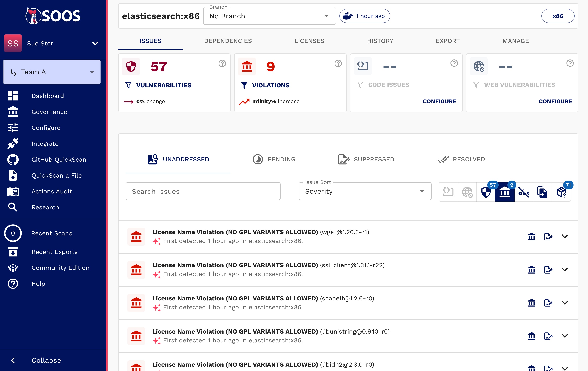Open the Branch dropdown

[x=269, y=16]
